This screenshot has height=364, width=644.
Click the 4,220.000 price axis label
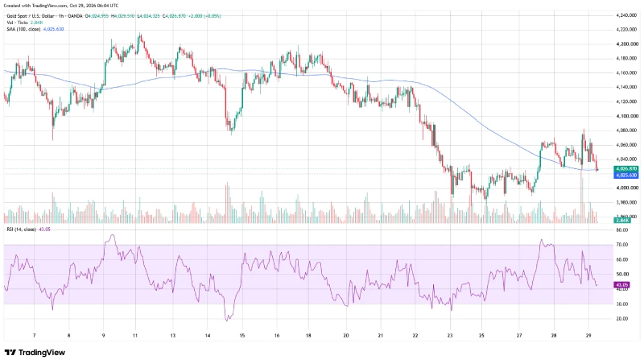tap(627, 30)
